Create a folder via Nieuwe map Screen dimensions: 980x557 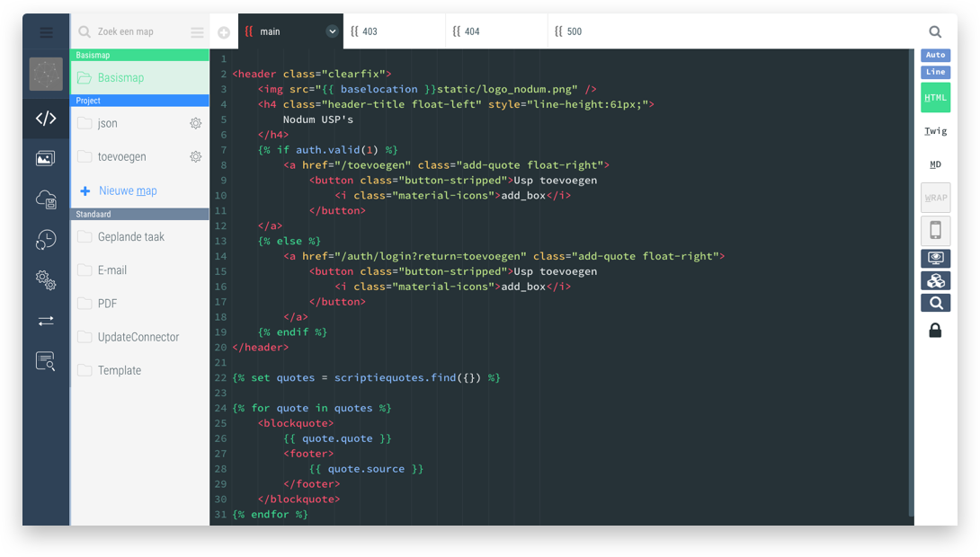click(x=130, y=191)
